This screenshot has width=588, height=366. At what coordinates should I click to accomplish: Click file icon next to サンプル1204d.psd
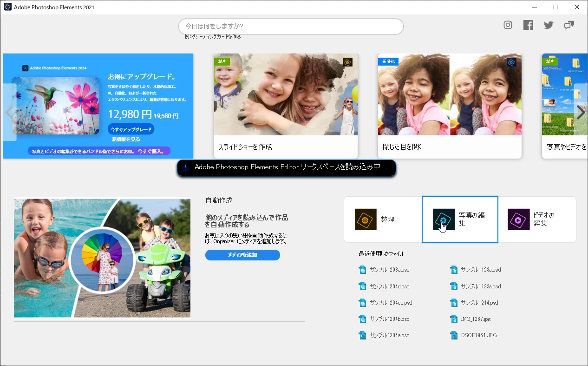tap(363, 286)
